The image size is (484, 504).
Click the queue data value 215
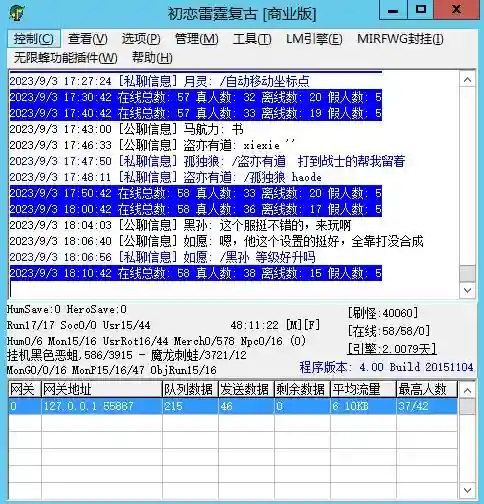[190, 406]
